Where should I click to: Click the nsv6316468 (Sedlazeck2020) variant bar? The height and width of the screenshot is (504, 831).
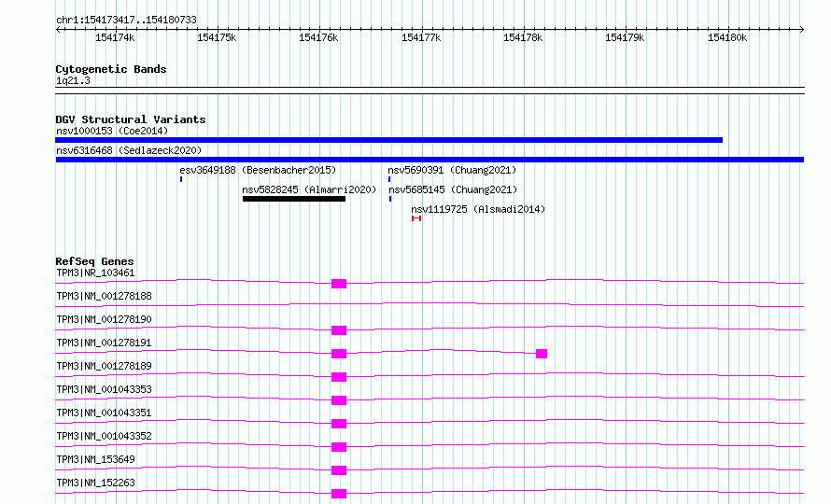pyautogui.click(x=430, y=160)
